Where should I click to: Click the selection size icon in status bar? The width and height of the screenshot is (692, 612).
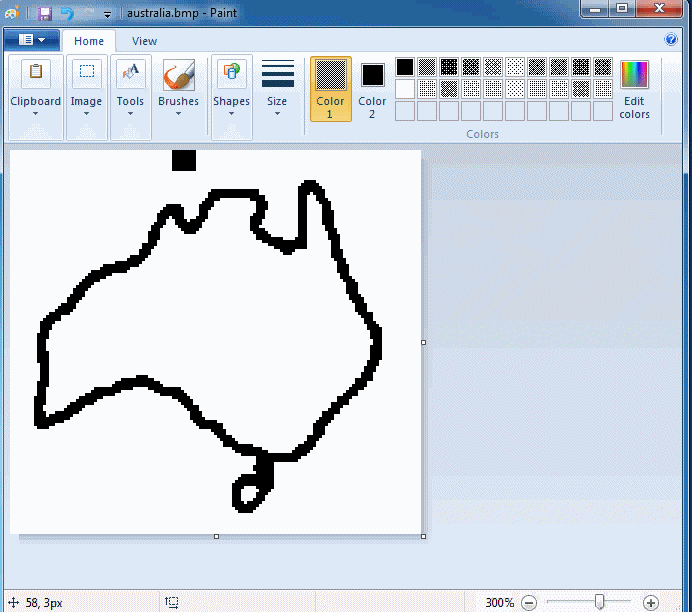point(172,602)
